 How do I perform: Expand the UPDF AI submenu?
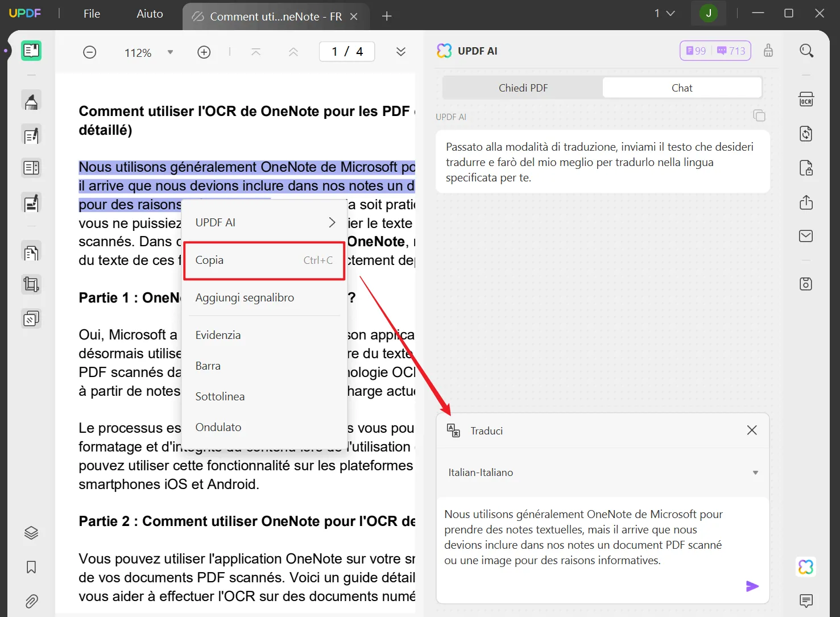(x=264, y=222)
